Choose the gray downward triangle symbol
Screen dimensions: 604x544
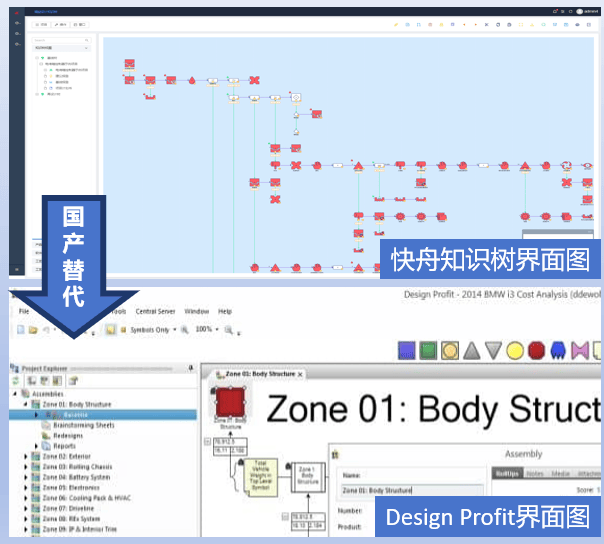[x=493, y=351]
